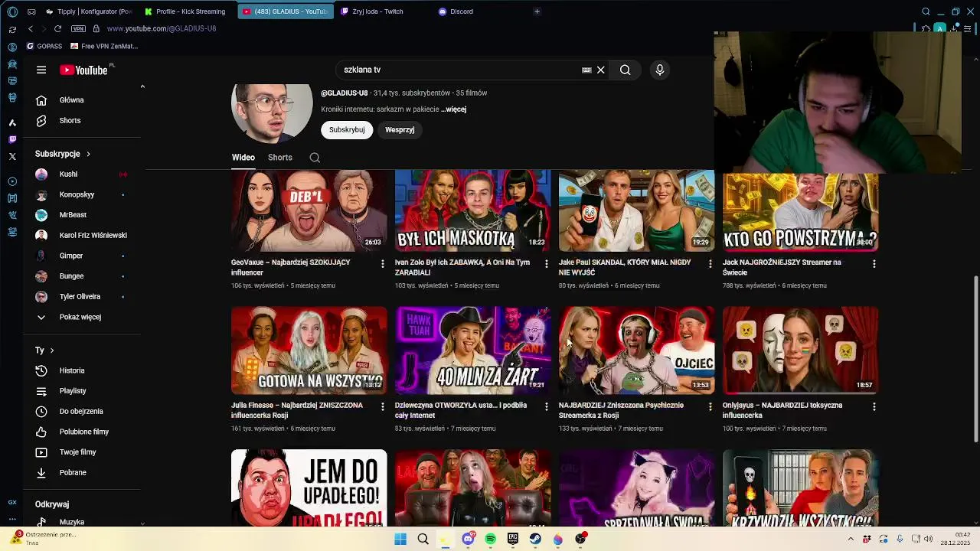Open Spotify from the taskbar

[x=491, y=539]
